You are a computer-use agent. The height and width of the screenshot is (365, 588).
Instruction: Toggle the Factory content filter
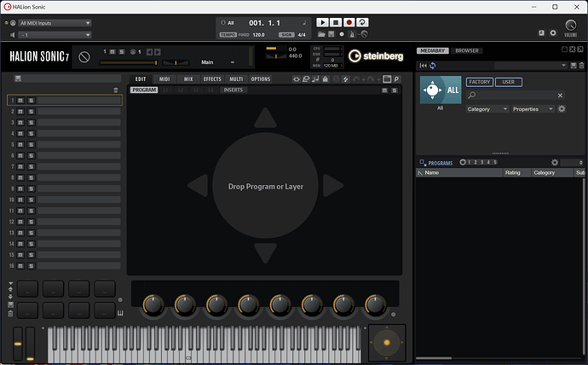480,82
